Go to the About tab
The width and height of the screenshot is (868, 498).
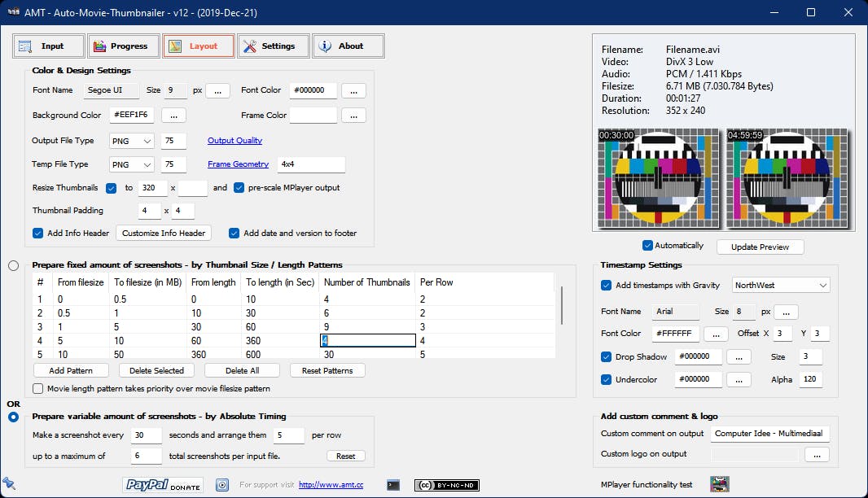349,46
